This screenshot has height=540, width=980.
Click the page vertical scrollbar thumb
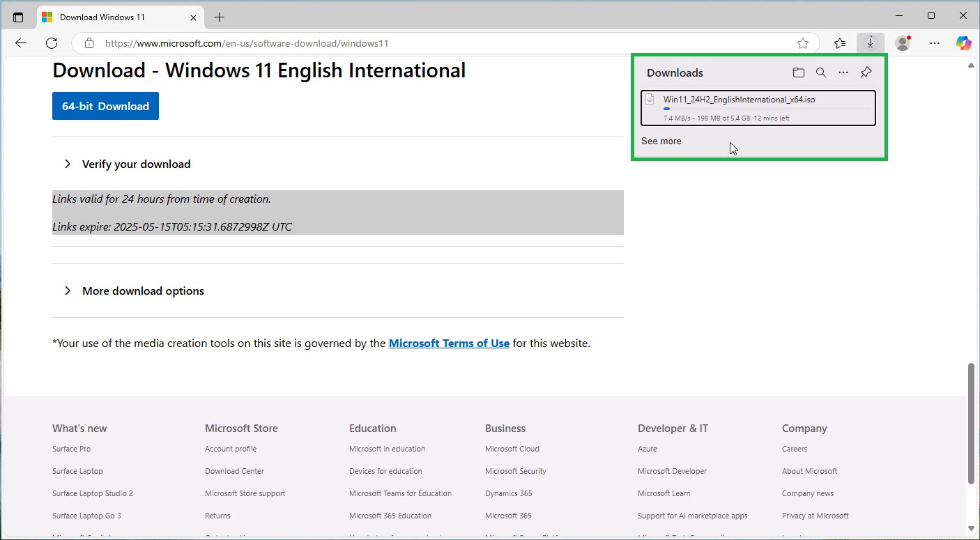tap(971, 423)
